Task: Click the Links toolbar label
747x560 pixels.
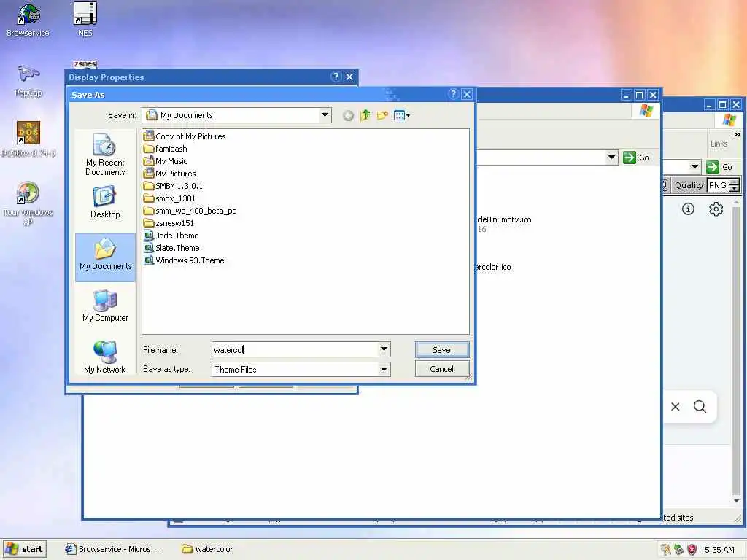Action: click(719, 144)
